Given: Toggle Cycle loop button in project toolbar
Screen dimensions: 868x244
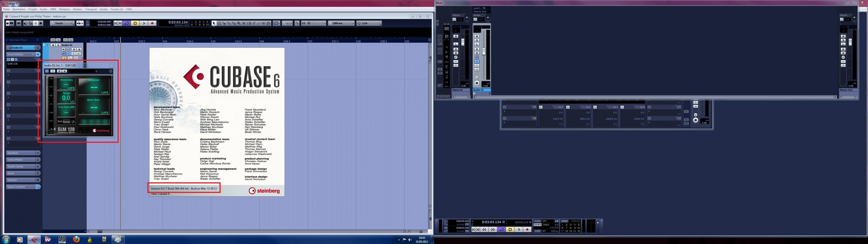Looking at the screenshot, I should (126, 23).
